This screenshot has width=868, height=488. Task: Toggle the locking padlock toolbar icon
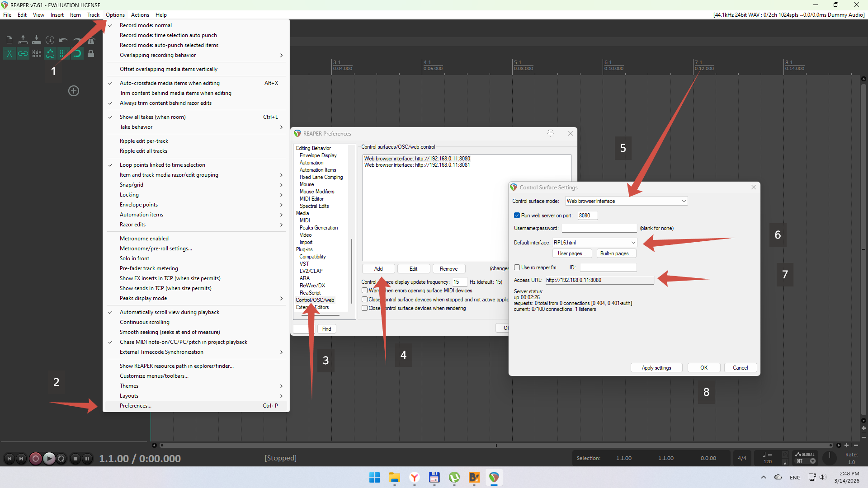91,54
